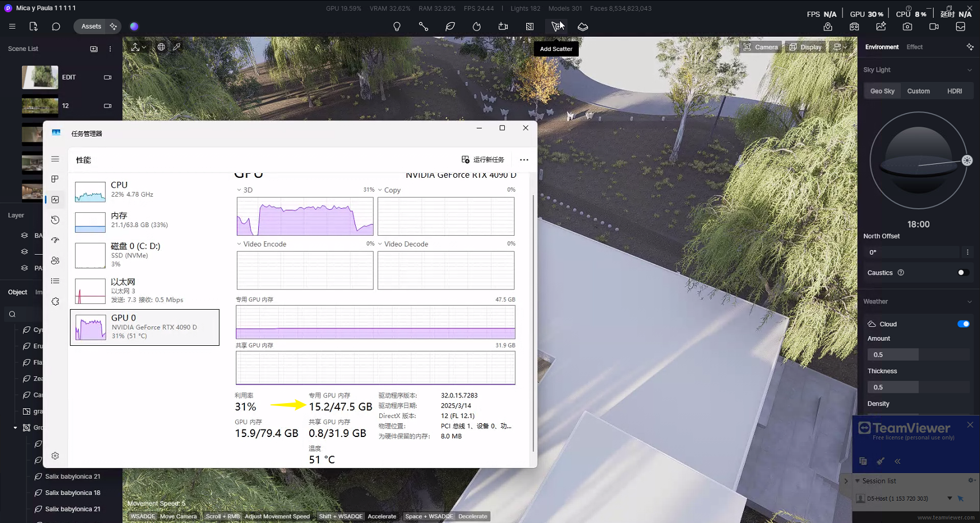Open the 3D engine graph dropdown
Viewport: 980px width, 523px height.
pyautogui.click(x=239, y=190)
